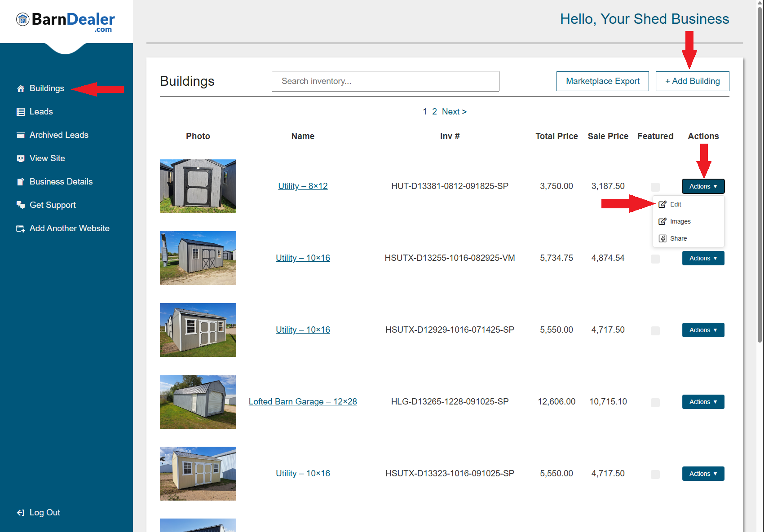Click sale price 3,187.50
The image size is (764, 532).
pos(608,186)
